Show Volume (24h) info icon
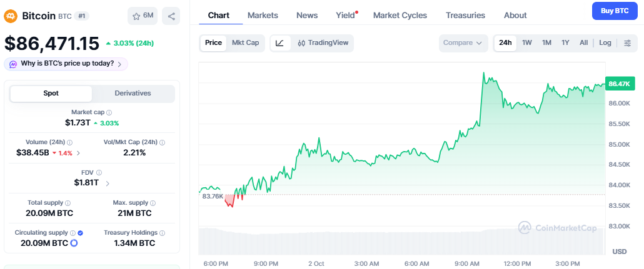 (69, 142)
